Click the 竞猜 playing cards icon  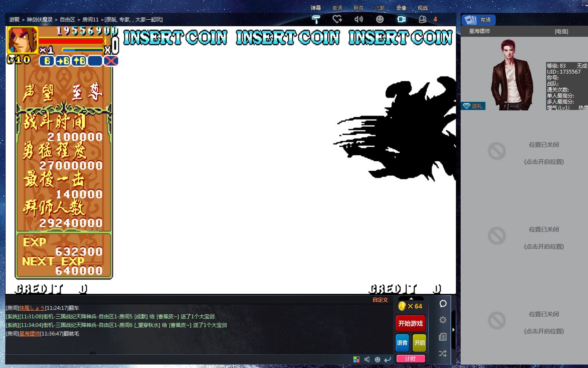click(x=470, y=20)
